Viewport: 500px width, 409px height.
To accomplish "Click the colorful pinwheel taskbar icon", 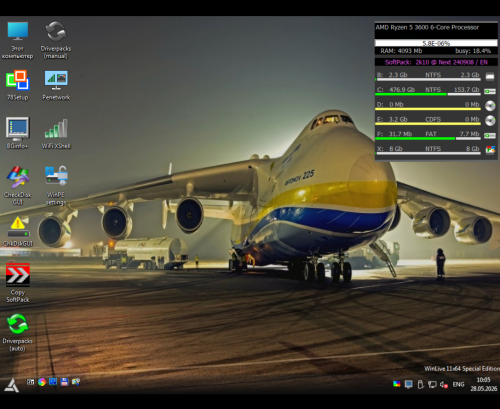I will click(x=42, y=382).
